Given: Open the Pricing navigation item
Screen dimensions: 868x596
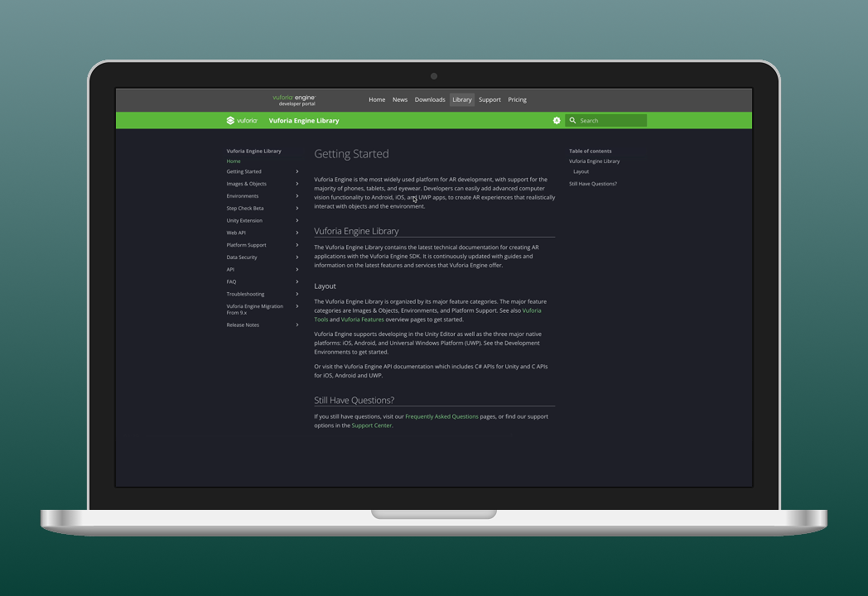Looking at the screenshot, I should 517,99.
